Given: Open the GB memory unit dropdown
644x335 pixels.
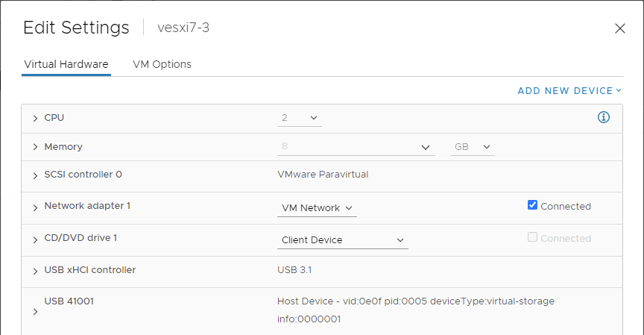Looking at the screenshot, I should [473, 147].
